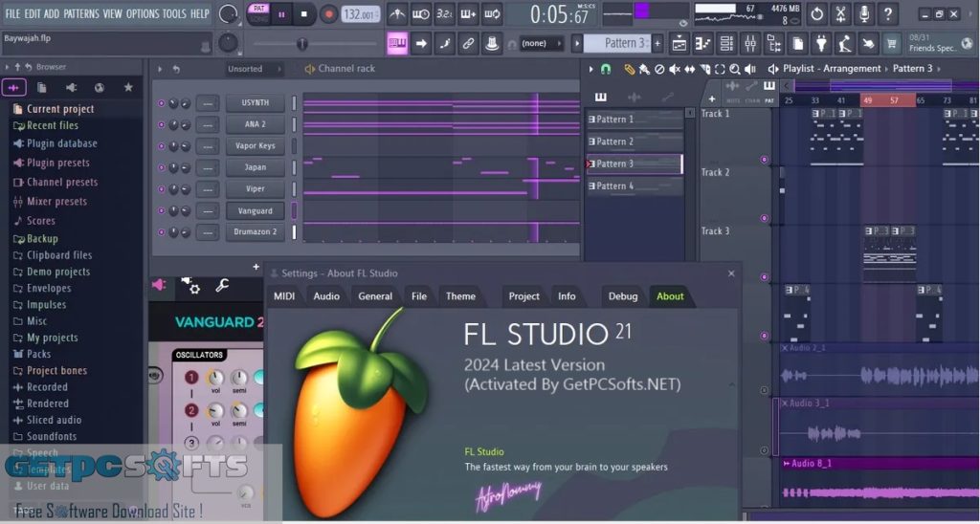This screenshot has width=980, height=524.
Task: Select the Slip tool in Playlist toolbar
Action: (x=689, y=70)
